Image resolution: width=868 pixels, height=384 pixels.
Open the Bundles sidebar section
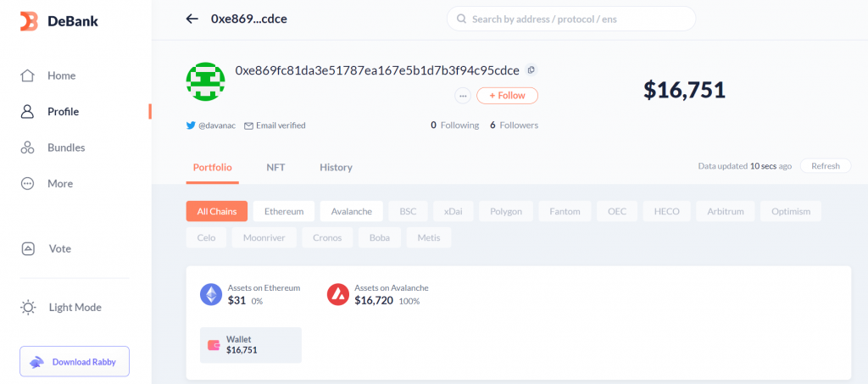coord(65,147)
